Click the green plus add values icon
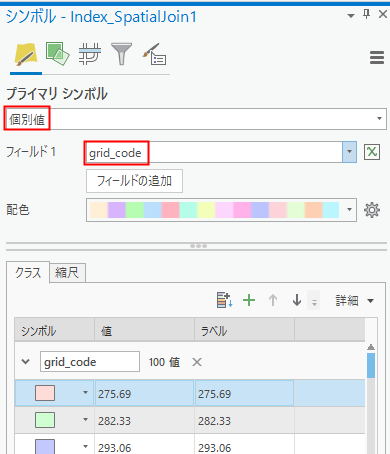Image resolution: width=390 pixels, height=454 pixels. point(249,300)
